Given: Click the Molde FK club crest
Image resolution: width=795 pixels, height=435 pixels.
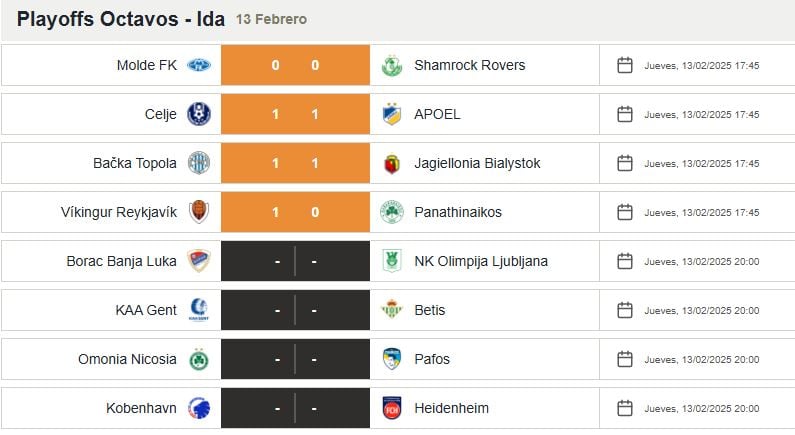Looking at the screenshot, I should 199,65.
